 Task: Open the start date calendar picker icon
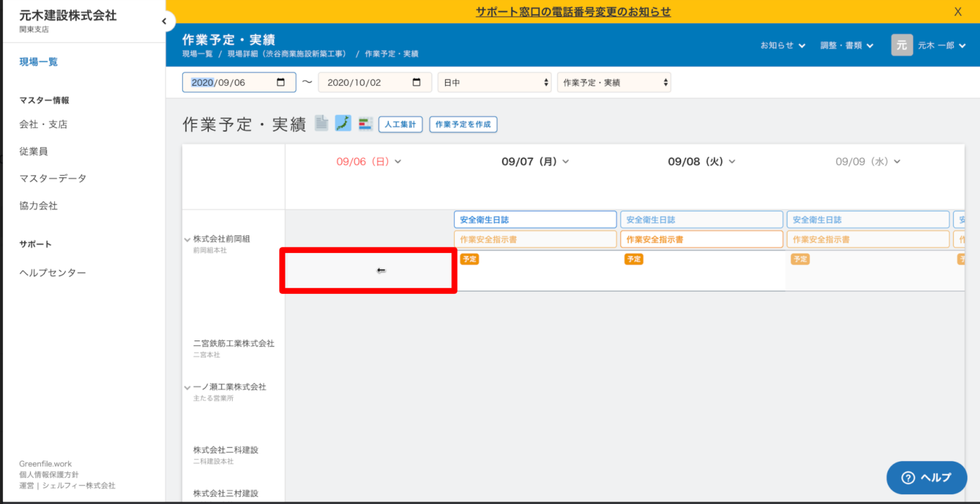pos(281,82)
